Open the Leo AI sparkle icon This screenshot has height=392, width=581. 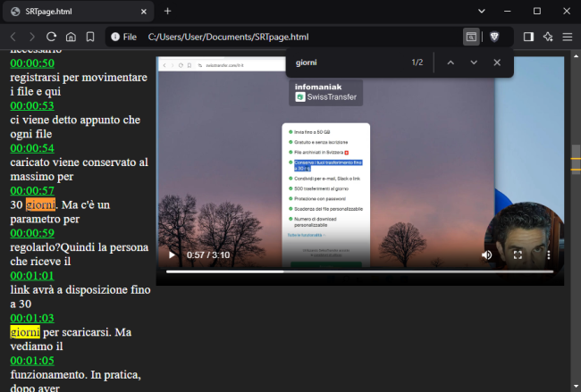548,37
